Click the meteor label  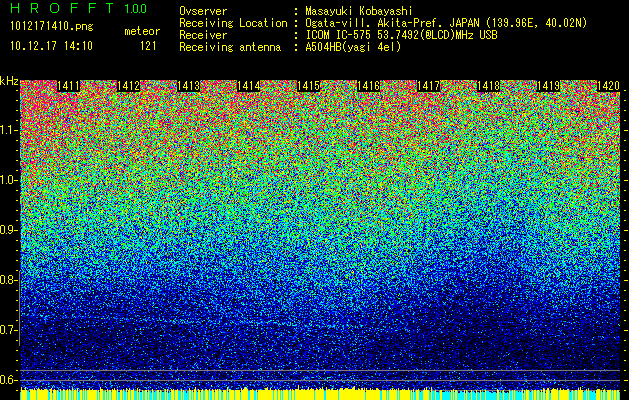tap(142, 31)
